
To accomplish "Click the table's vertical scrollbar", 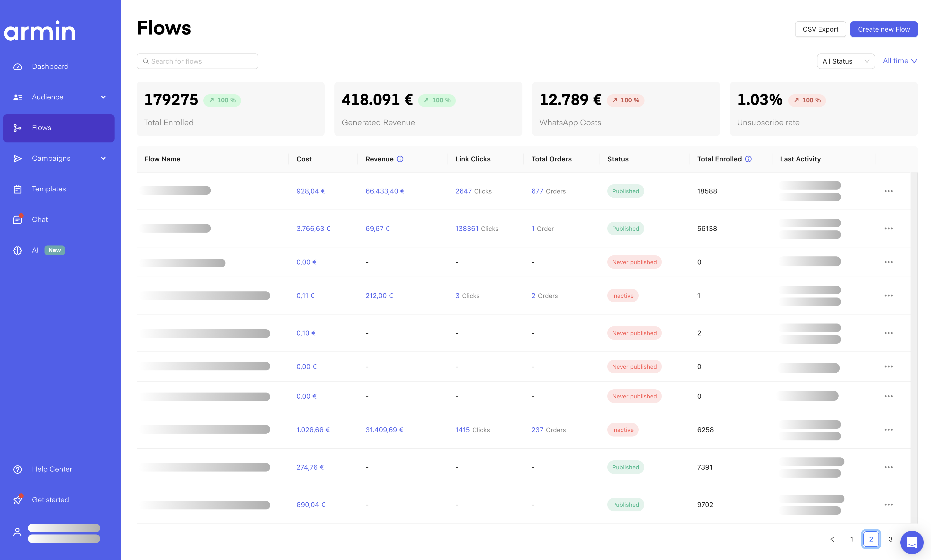I will (914, 347).
